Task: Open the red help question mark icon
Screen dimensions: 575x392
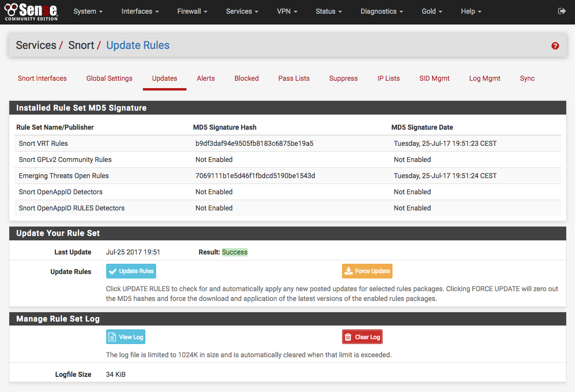Action: click(x=555, y=46)
